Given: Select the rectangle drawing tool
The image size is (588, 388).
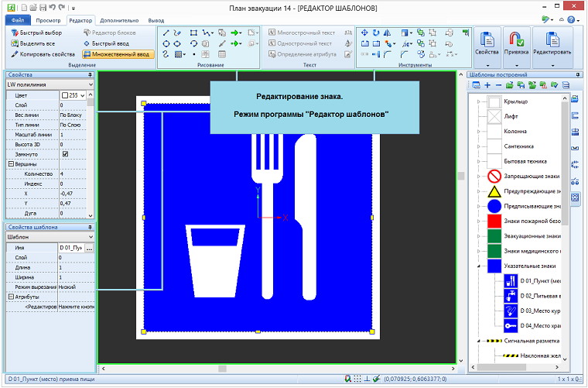Looking at the screenshot, I should tap(194, 33).
